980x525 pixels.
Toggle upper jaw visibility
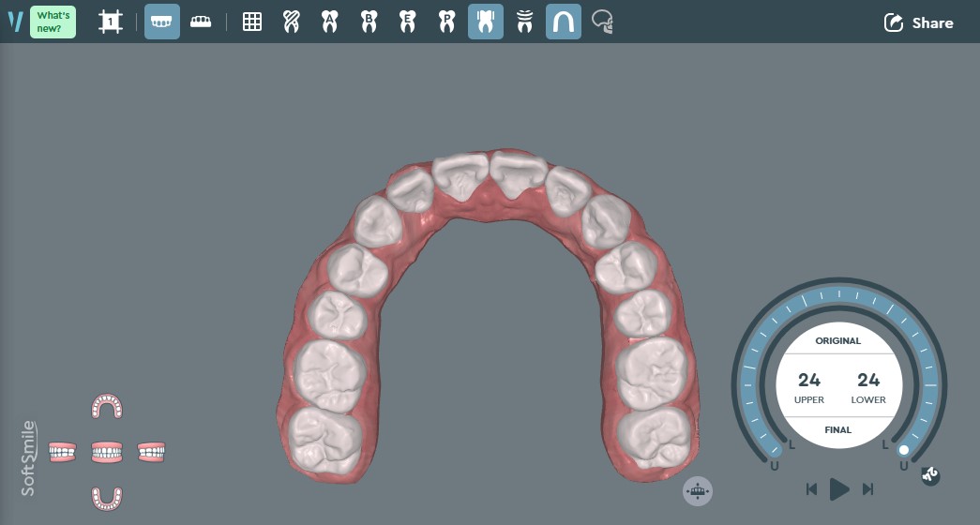point(162,22)
